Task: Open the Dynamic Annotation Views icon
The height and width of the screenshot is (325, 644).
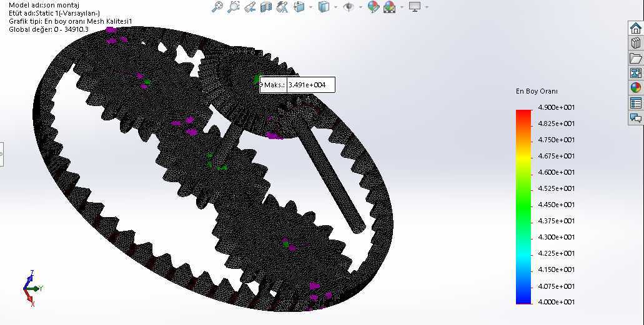Action: tap(282, 7)
